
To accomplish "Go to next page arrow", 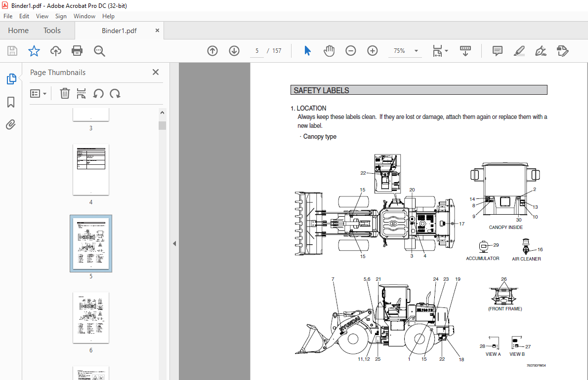I will coord(234,51).
